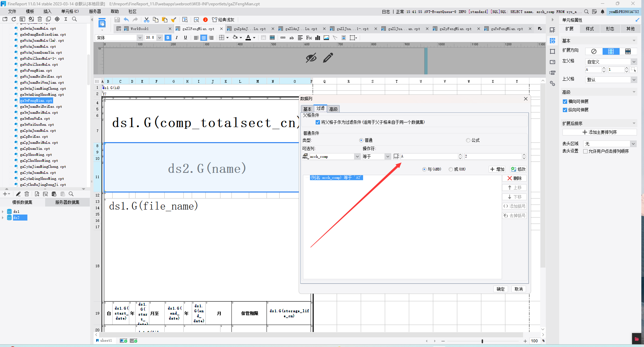Click the insert chart icon
Viewport: 644px width, 347px height.
coord(318,38)
